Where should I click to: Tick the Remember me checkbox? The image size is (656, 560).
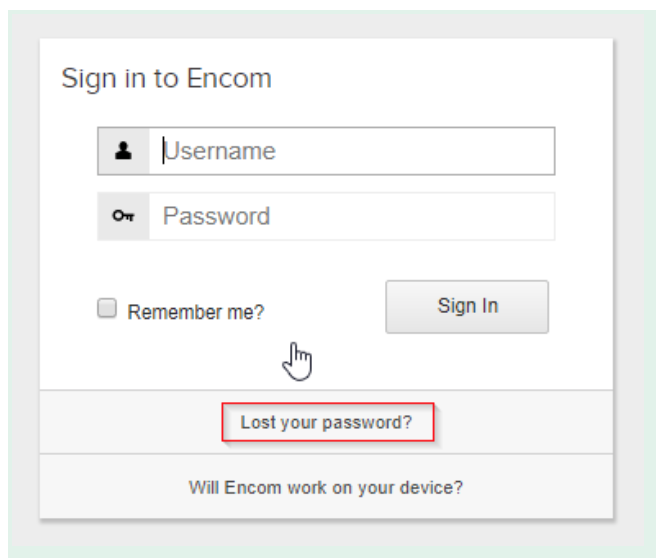pyautogui.click(x=107, y=308)
